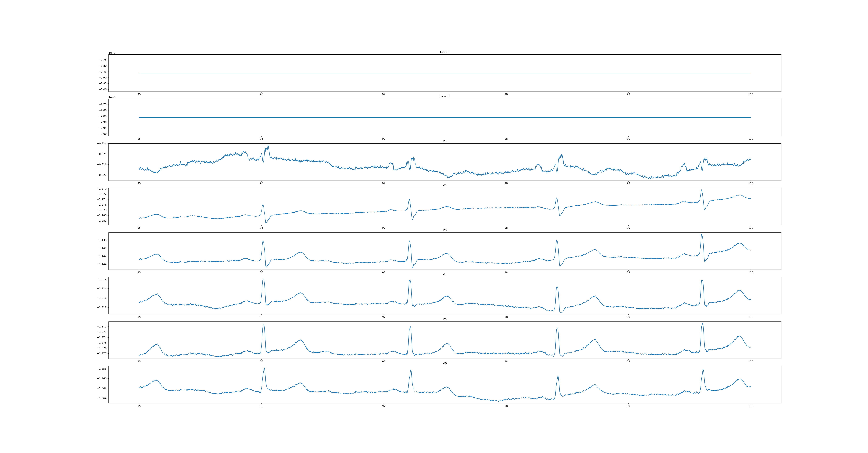Click the −1.377 y-axis tick on V5 plot

(102, 354)
